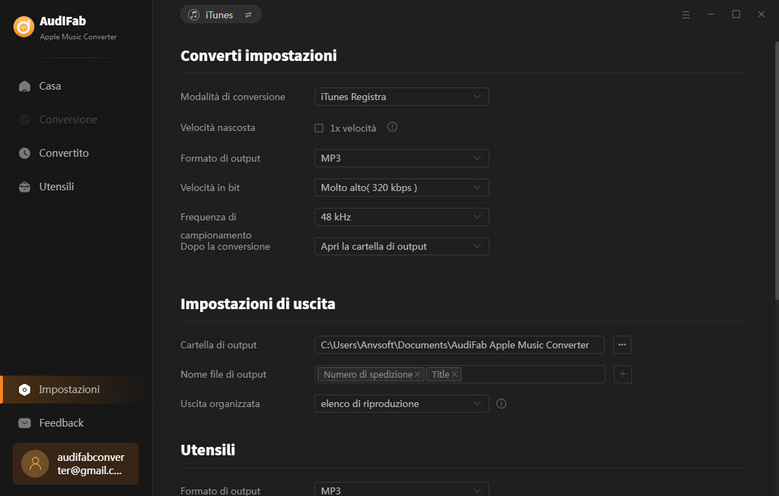This screenshot has width=779, height=496.
Task: Open the Utensili sidebar item
Action: click(x=56, y=187)
